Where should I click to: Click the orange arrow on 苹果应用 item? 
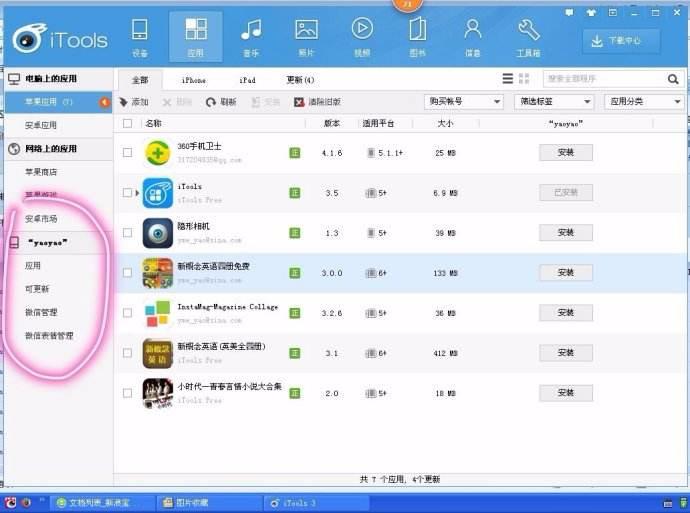pos(104,102)
